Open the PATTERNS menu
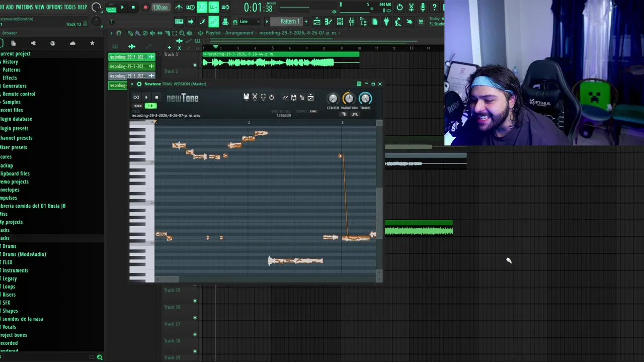The width and height of the screenshot is (644, 362). [x=24, y=7]
